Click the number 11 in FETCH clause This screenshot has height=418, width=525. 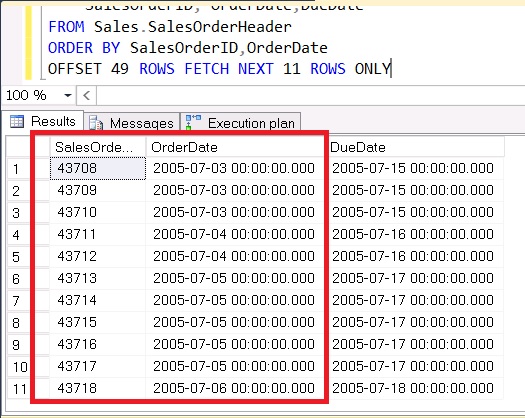[292, 69]
